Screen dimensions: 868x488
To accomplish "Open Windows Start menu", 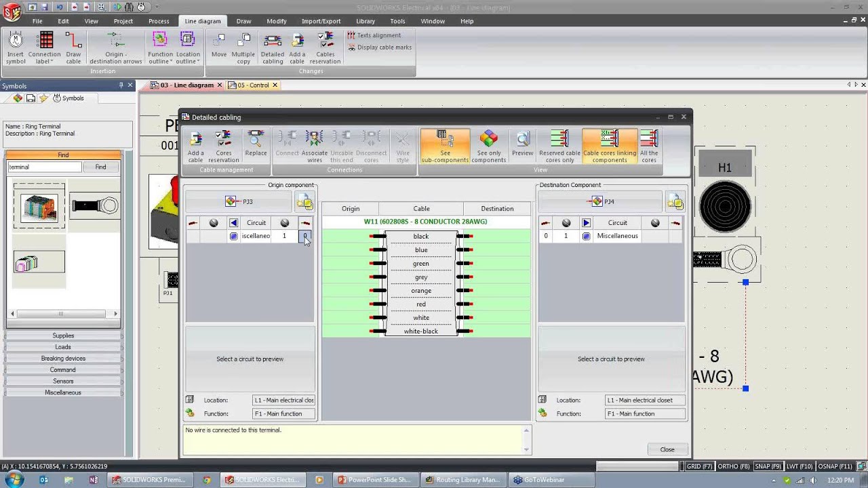I will tap(14, 480).
